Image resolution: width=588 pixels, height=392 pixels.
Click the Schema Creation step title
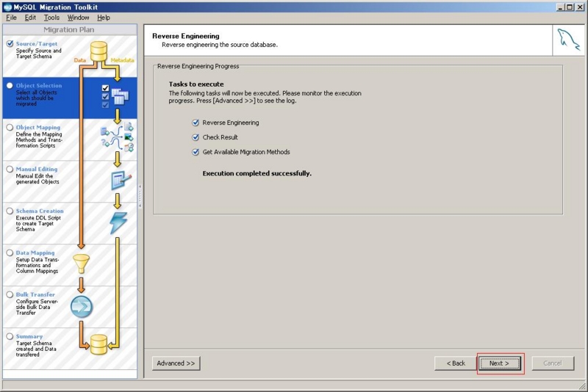(x=40, y=211)
